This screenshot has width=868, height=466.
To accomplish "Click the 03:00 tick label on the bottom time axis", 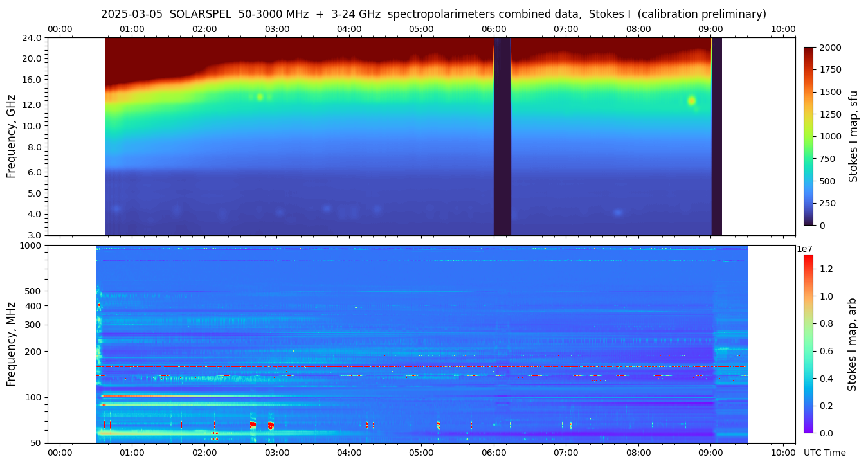I will pyautogui.click(x=277, y=453).
